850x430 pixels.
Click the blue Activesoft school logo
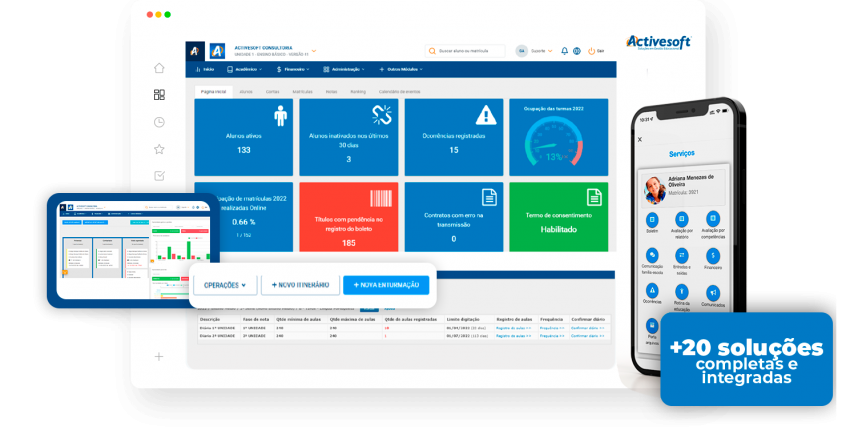click(x=217, y=51)
